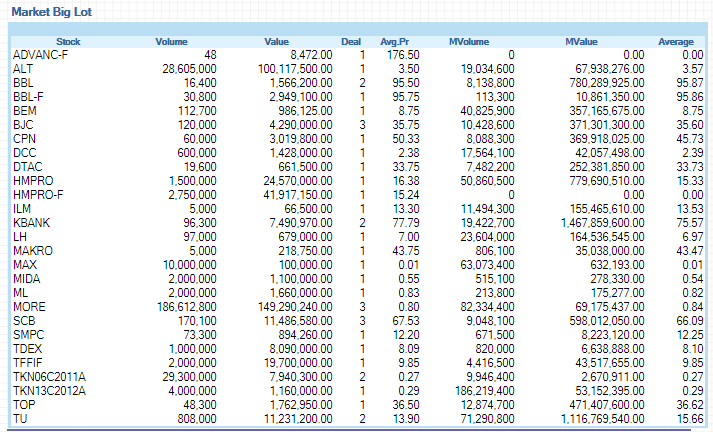Select the MORE stock name
This screenshot has height=432, width=713.
[x=29, y=307]
